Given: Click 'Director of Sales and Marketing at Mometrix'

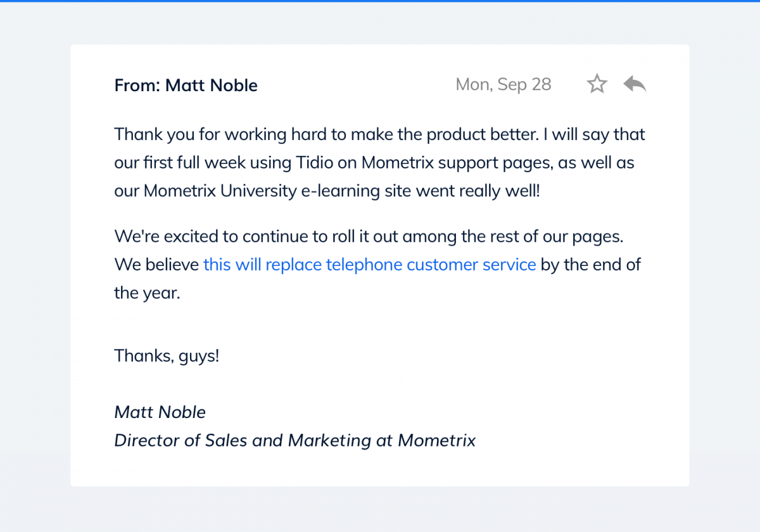Looking at the screenshot, I should pos(295,440).
